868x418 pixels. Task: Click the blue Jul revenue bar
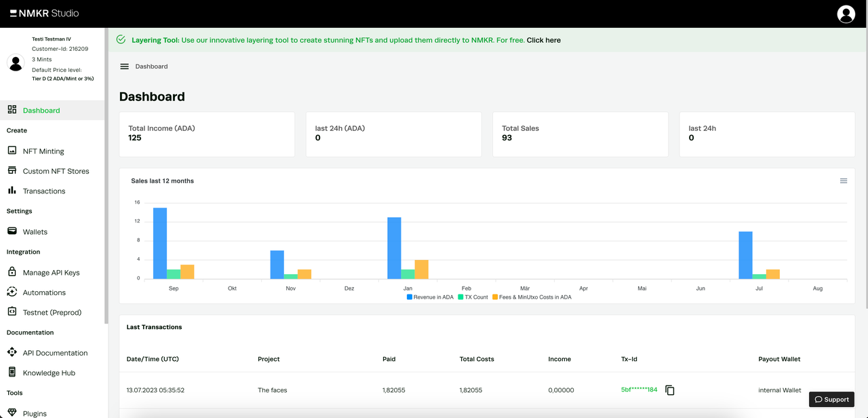pos(745,255)
